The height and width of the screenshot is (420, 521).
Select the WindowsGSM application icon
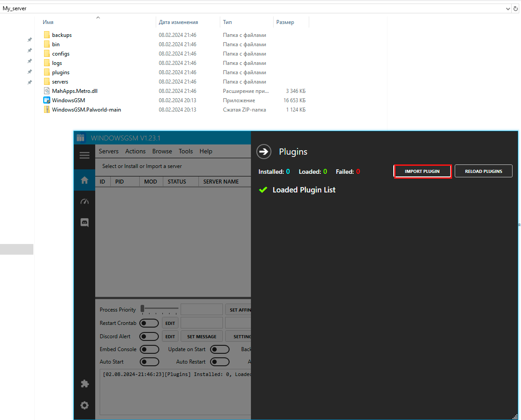pos(47,100)
